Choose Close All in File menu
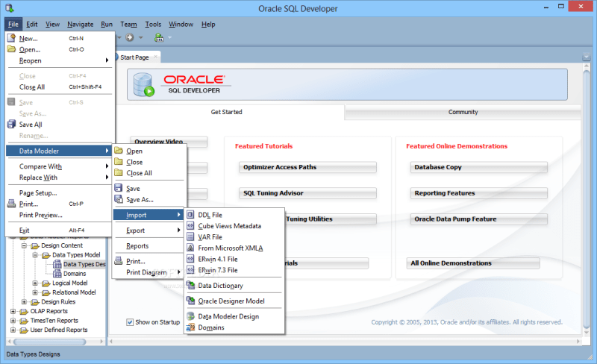This screenshot has width=597, height=364. [x=60, y=87]
